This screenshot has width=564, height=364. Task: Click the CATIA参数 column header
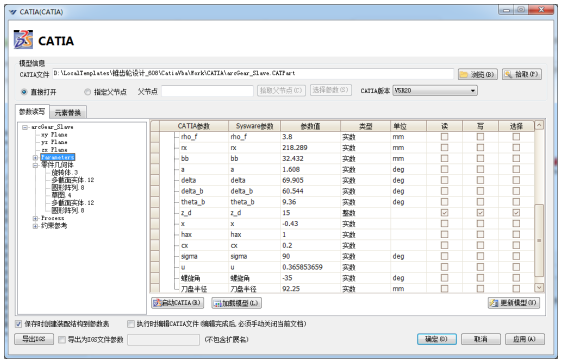tap(194, 126)
